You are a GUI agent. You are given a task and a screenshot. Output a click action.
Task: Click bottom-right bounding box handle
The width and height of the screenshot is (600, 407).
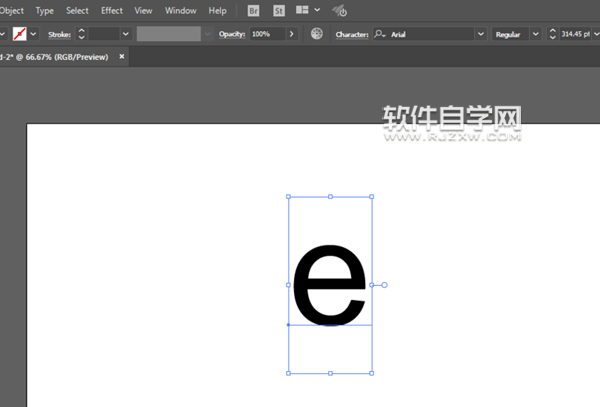pos(372,373)
